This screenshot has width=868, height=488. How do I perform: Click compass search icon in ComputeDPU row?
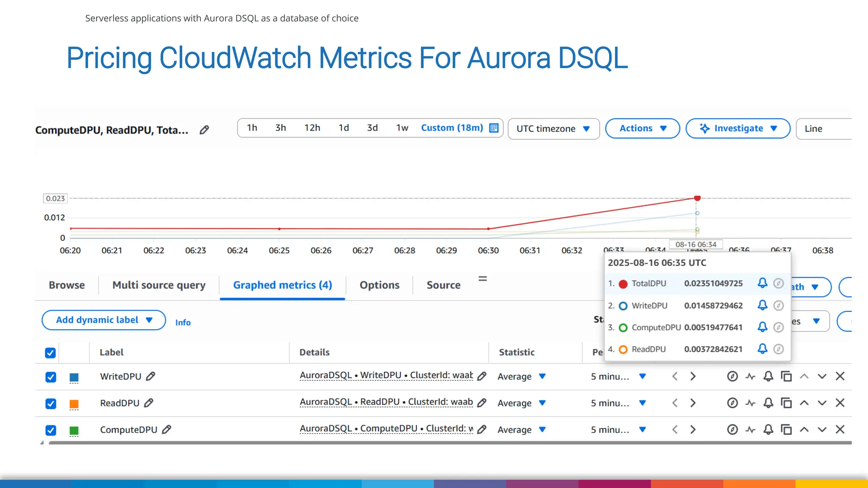[x=732, y=430]
